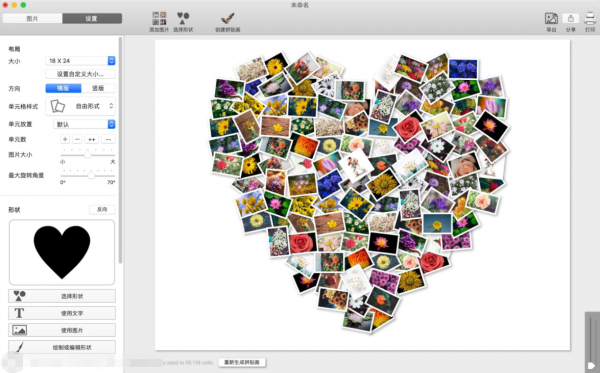The width and height of the screenshot is (600, 373).
Task: Click the double minus -- button
Action: [x=108, y=139]
